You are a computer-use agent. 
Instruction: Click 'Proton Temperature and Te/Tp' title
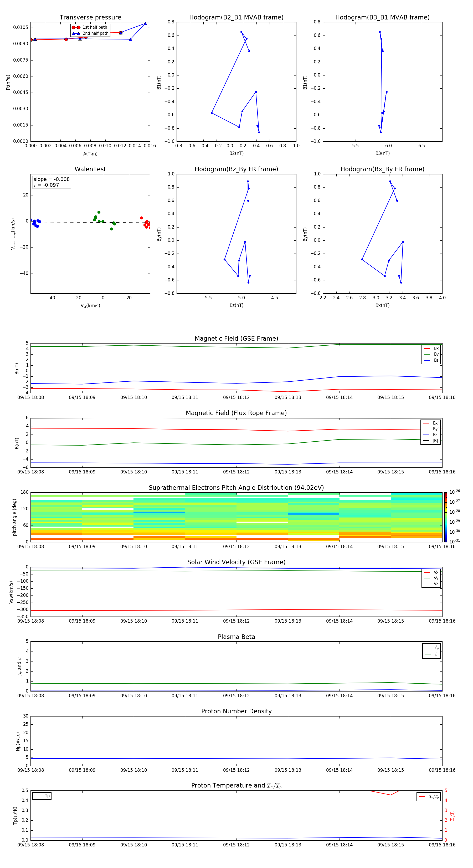coord(236,786)
